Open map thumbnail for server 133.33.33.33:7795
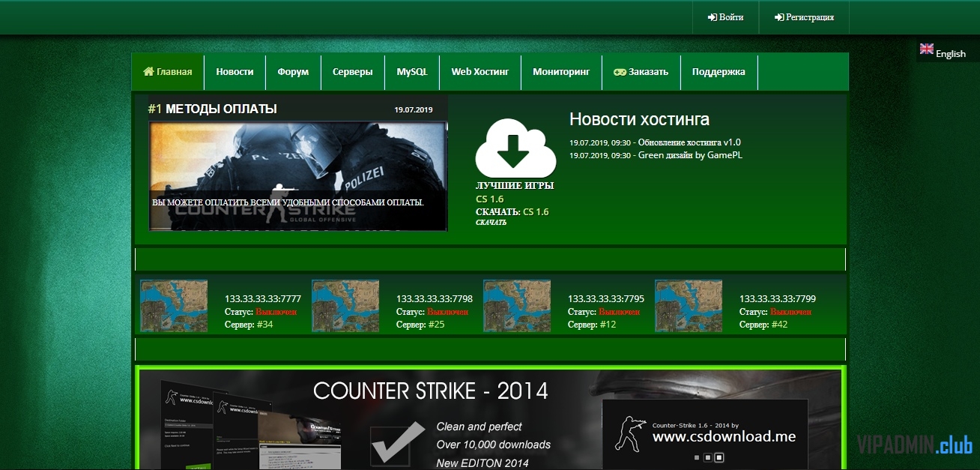This screenshot has width=980, height=470. coord(517,306)
